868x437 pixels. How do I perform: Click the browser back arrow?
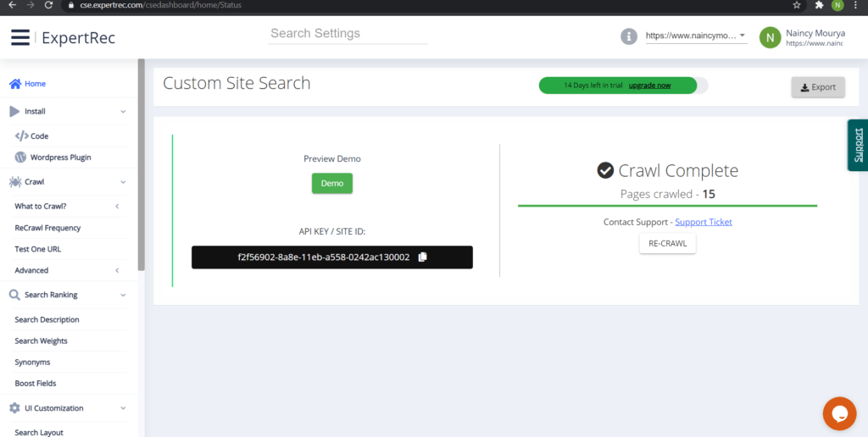(12, 5)
